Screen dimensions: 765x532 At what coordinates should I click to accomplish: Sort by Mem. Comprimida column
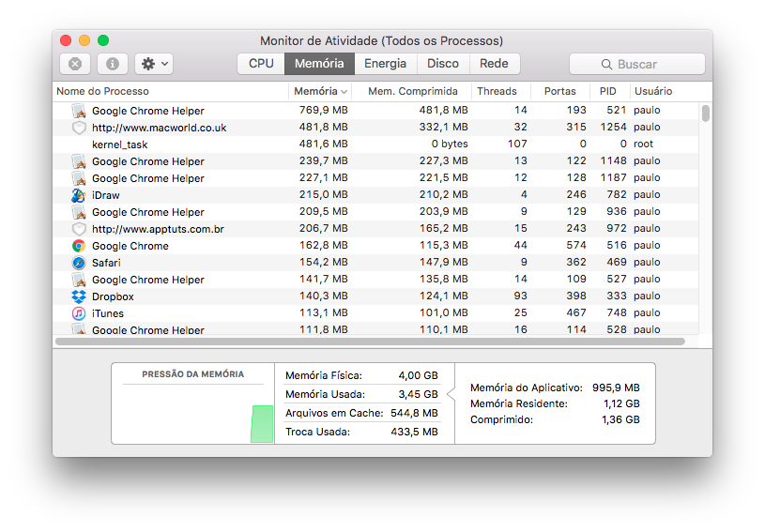click(413, 91)
